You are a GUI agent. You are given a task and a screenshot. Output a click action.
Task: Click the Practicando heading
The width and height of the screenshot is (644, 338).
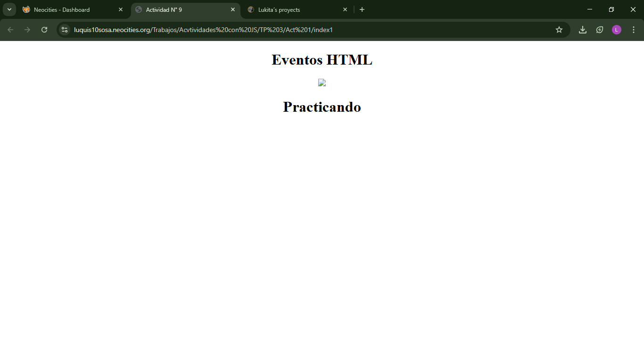(x=322, y=107)
